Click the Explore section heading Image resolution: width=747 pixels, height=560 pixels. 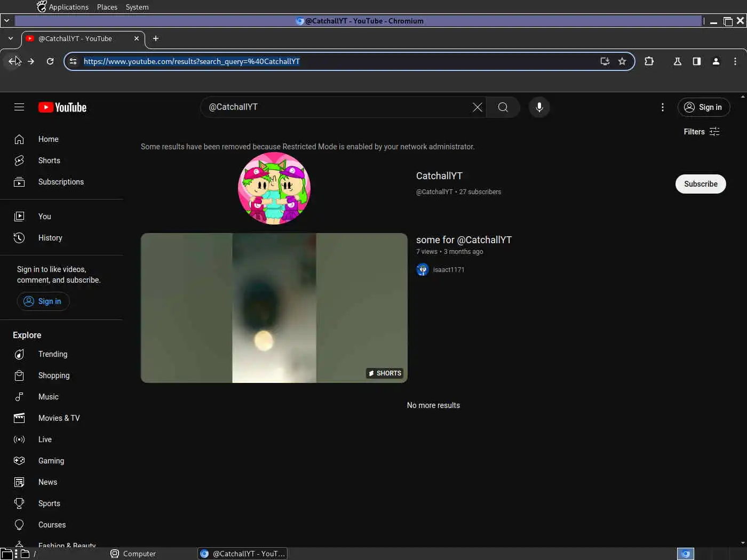pyautogui.click(x=27, y=335)
